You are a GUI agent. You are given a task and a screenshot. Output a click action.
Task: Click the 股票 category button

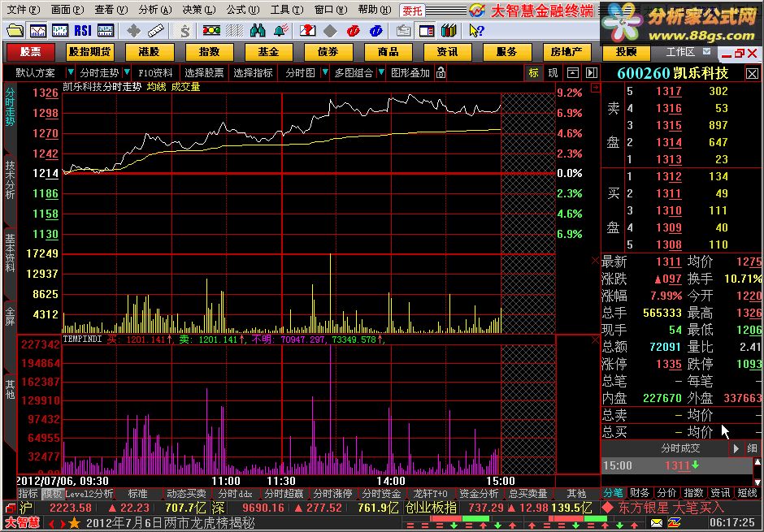click(31, 52)
